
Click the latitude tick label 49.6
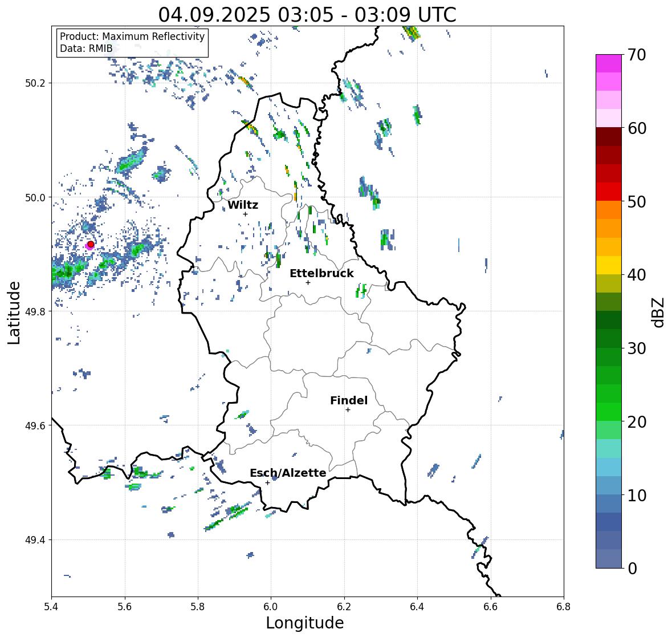click(35, 425)
